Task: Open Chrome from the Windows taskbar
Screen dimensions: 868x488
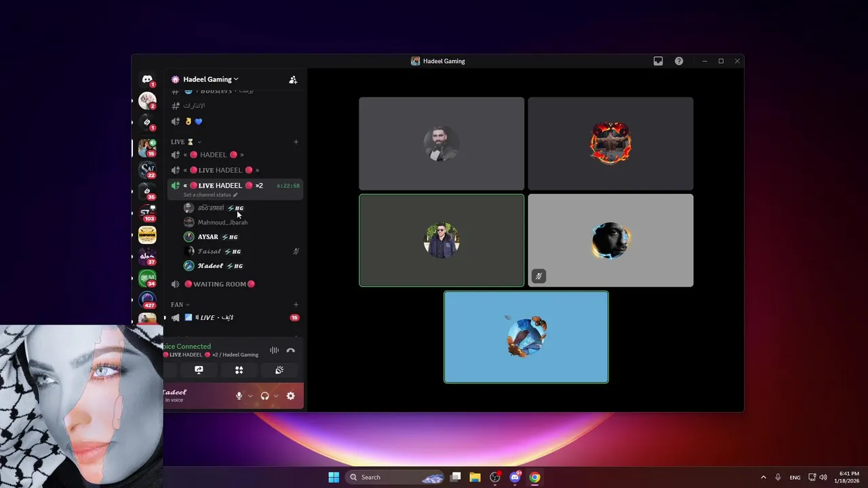Action: pyautogui.click(x=534, y=477)
